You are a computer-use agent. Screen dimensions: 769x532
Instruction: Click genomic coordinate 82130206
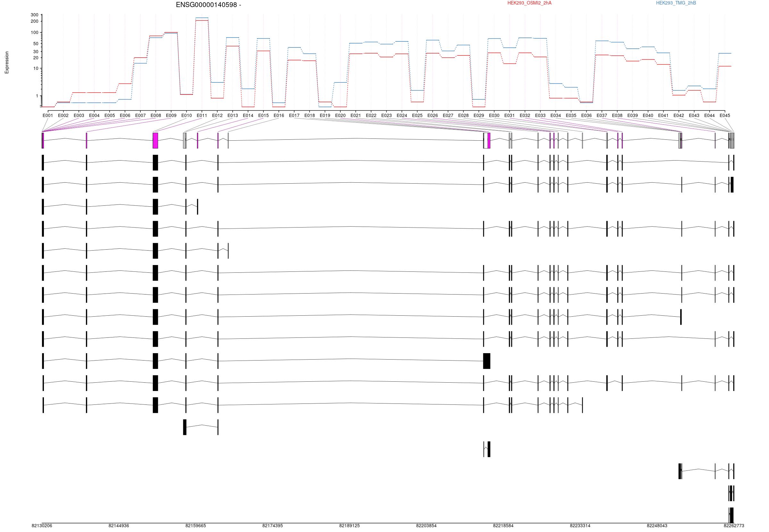[x=42, y=526]
